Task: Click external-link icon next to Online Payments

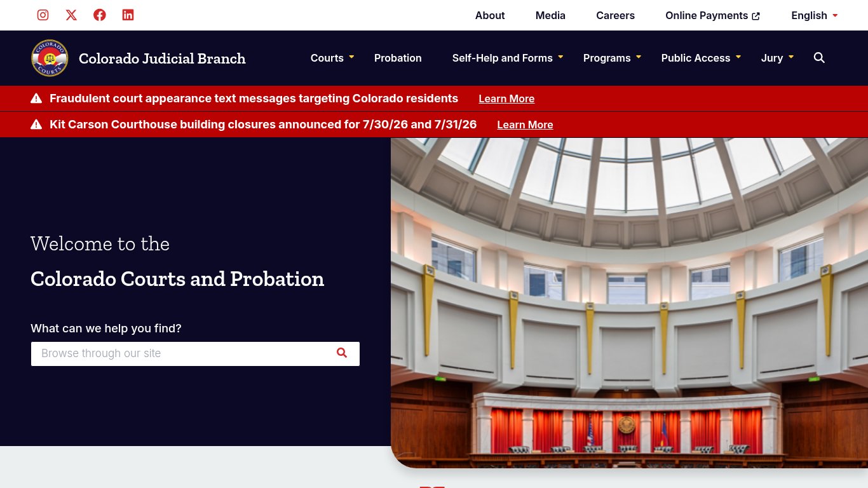Action: pyautogui.click(x=756, y=16)
